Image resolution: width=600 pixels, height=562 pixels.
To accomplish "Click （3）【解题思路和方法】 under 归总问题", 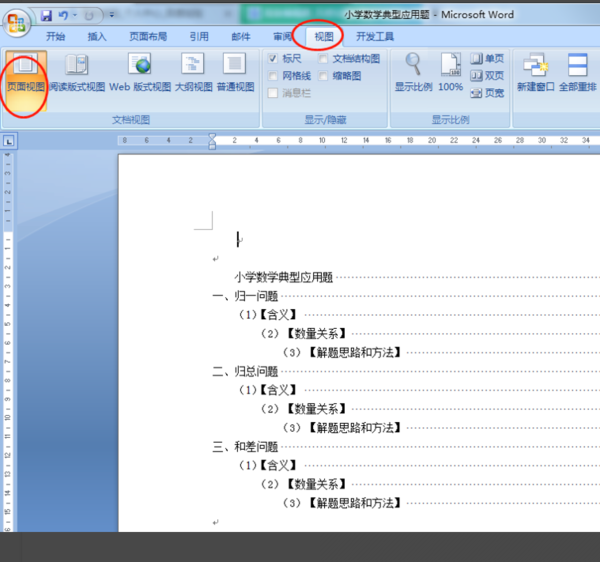I will [341, 428].
